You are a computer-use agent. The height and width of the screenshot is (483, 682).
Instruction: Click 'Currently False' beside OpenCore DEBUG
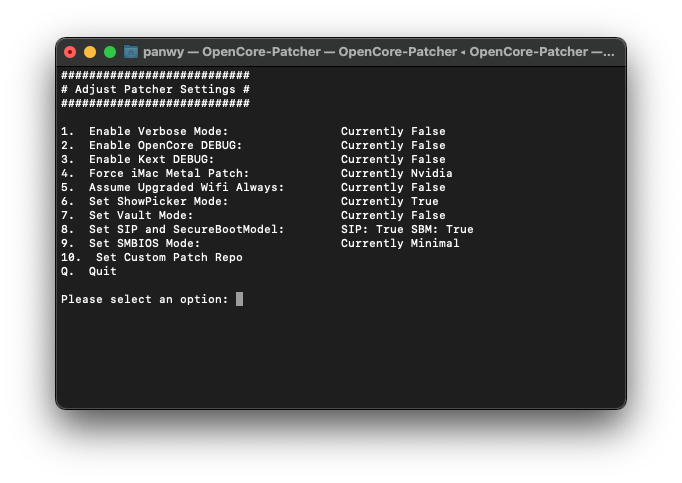[393, 145]
